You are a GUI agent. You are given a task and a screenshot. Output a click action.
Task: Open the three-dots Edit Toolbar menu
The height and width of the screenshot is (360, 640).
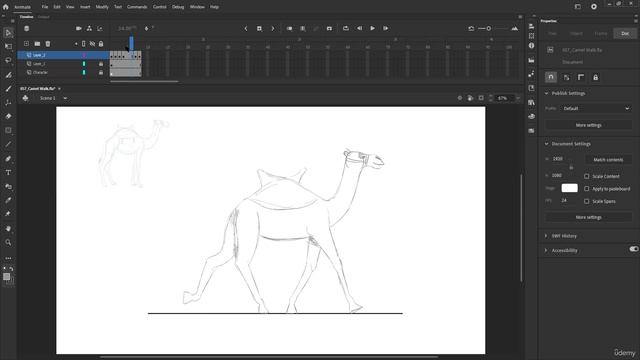(x=8, y=258)
